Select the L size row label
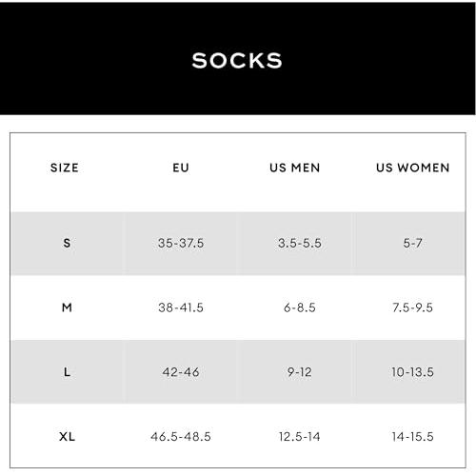 click(67, 371)
